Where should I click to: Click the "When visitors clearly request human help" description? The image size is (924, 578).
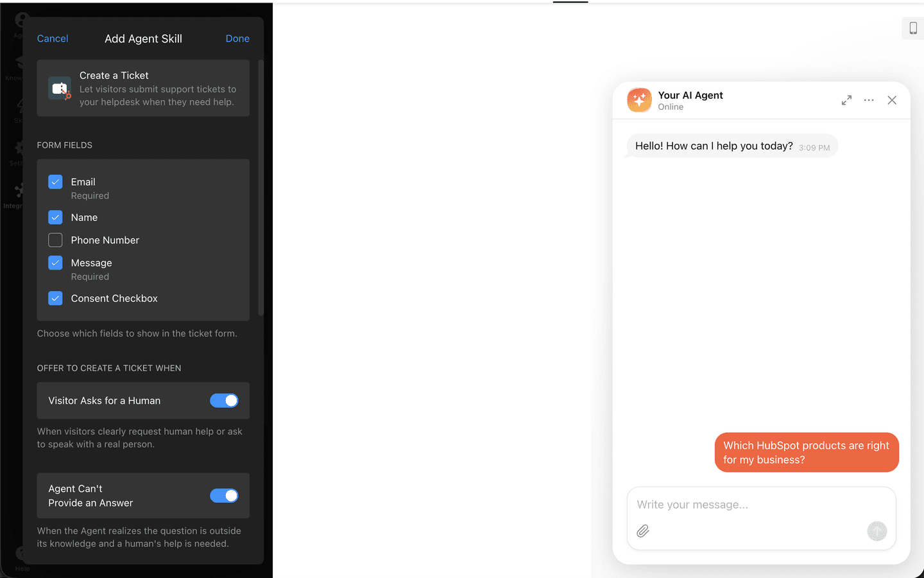(140, 438)
